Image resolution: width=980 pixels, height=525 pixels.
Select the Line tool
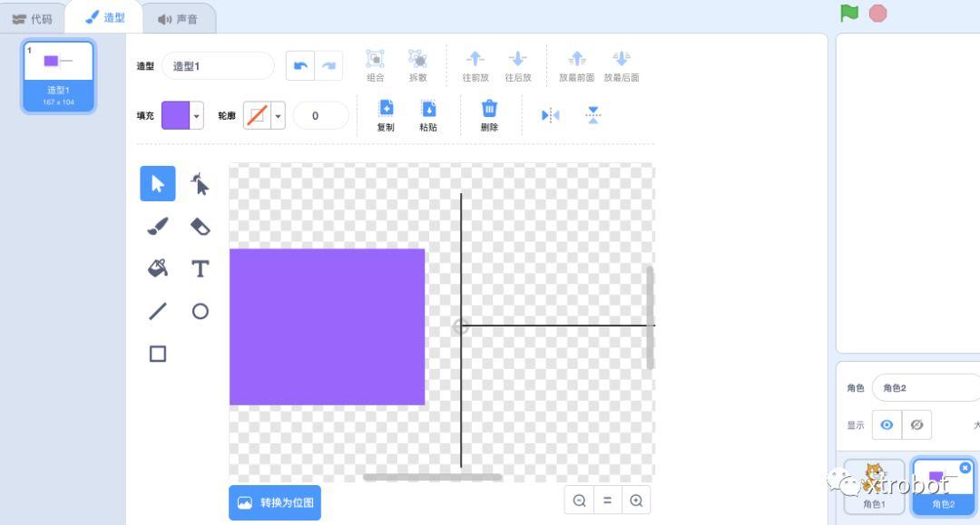[x=158, y=311]
